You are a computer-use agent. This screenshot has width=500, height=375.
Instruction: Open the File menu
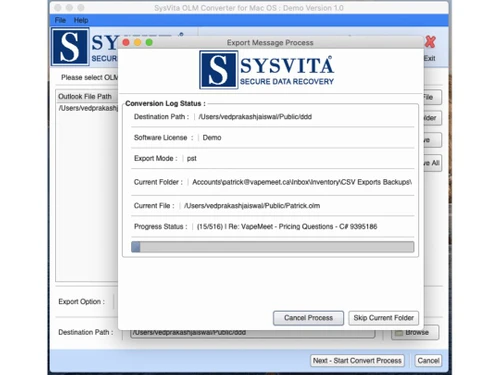(60, 20)
